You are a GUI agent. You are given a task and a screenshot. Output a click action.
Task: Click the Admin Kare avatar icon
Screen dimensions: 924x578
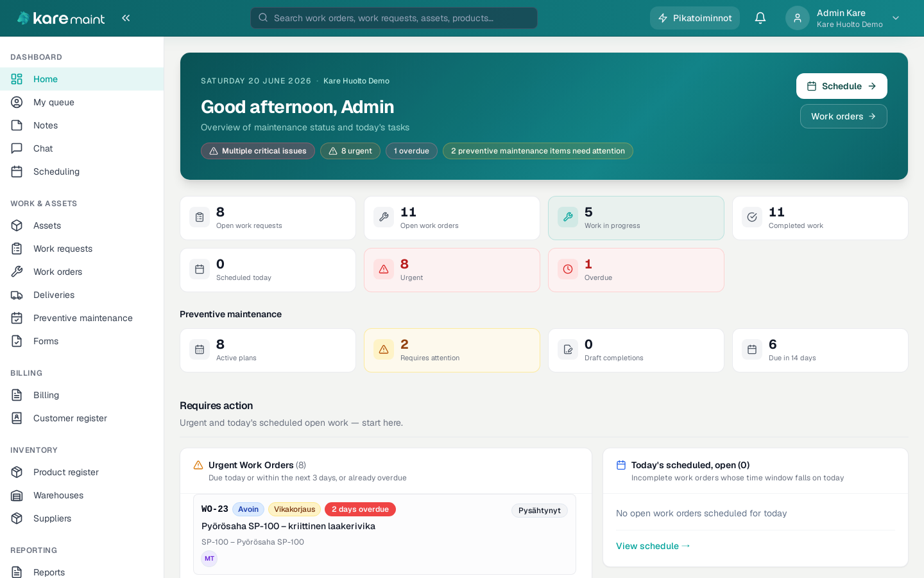[x=798, y=18]
